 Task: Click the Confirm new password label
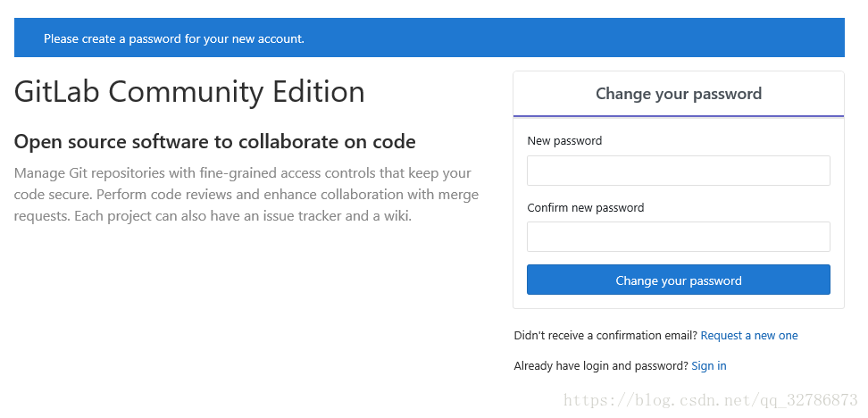coord(586,207)
